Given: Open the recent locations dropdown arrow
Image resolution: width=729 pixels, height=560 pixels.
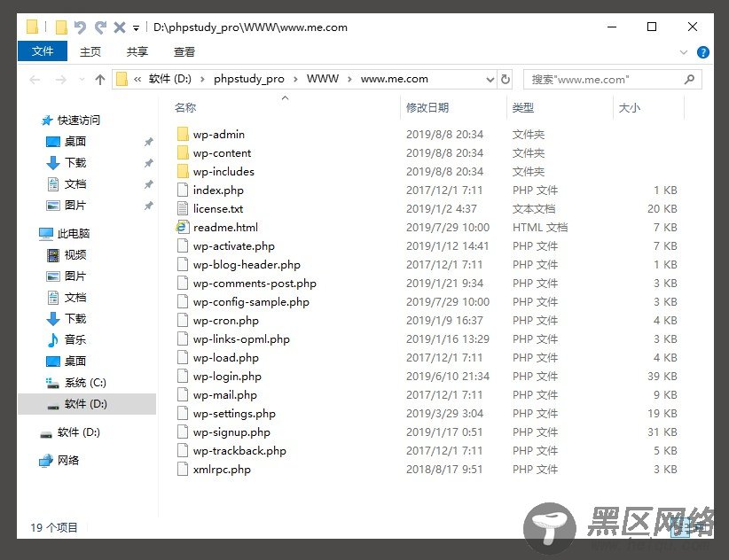Looking at the screenshot, I should [82, 80].
